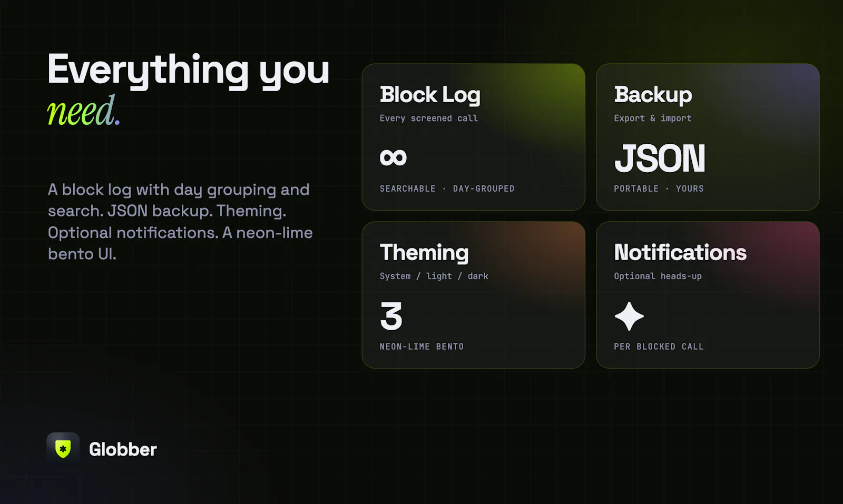Click 'System / light / dark' subtitle

(x=434, y=276)
